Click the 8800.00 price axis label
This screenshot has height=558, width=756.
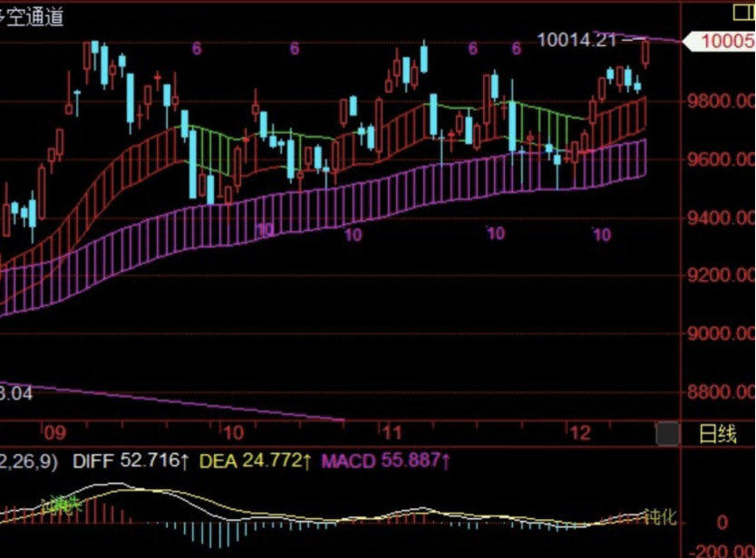pyautogui.click(x=722, y=391)
